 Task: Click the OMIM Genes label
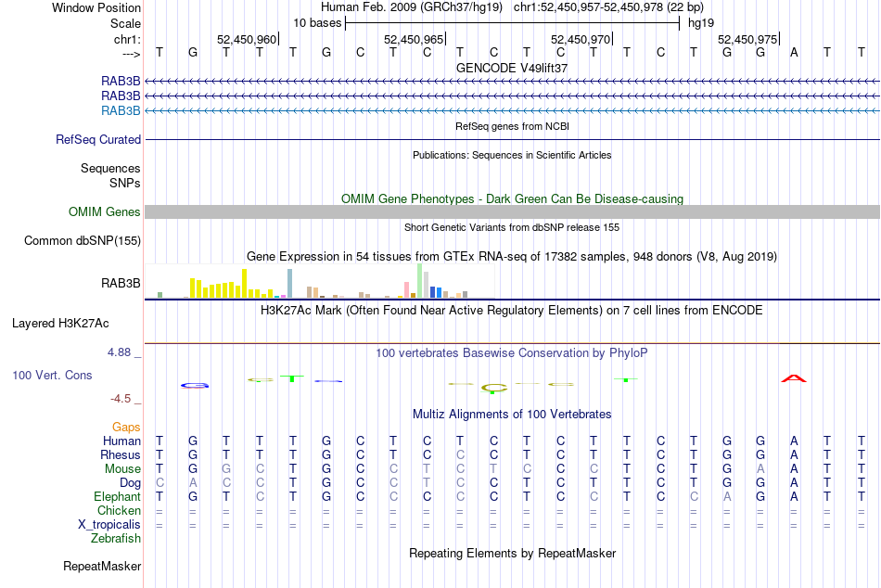pyautogui.click(x=105, y=212)
